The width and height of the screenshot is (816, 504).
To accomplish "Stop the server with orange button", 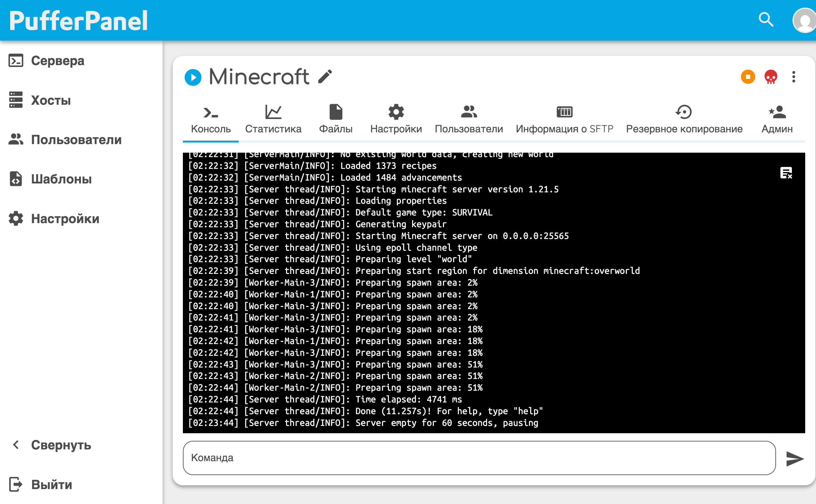I will 748,77.
